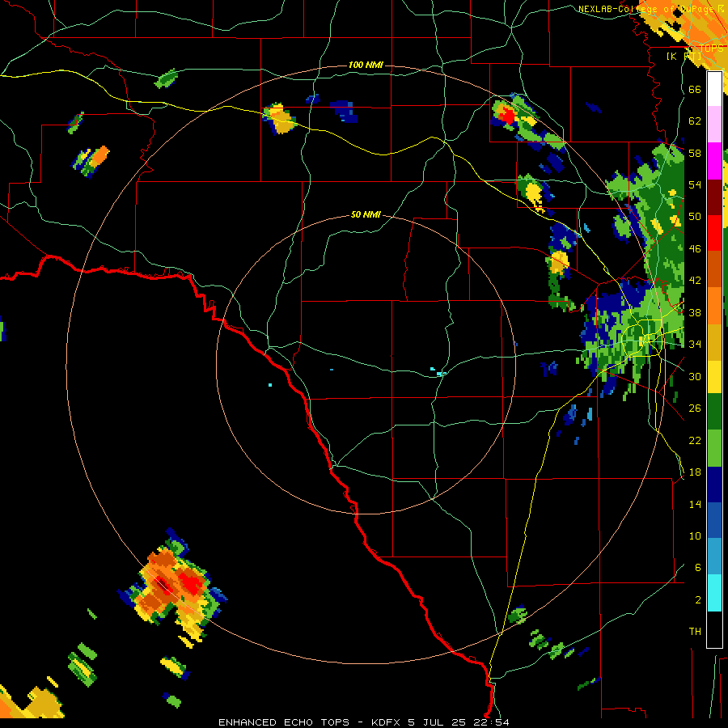Click the bright red swatch between 50 and 46
This screenshot has width=728, height=728.
(x=714, y=233)
